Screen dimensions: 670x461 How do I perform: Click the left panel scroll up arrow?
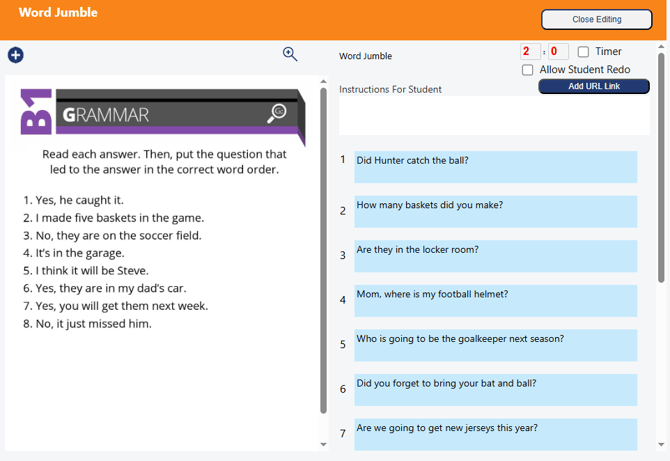pos(323,81)
